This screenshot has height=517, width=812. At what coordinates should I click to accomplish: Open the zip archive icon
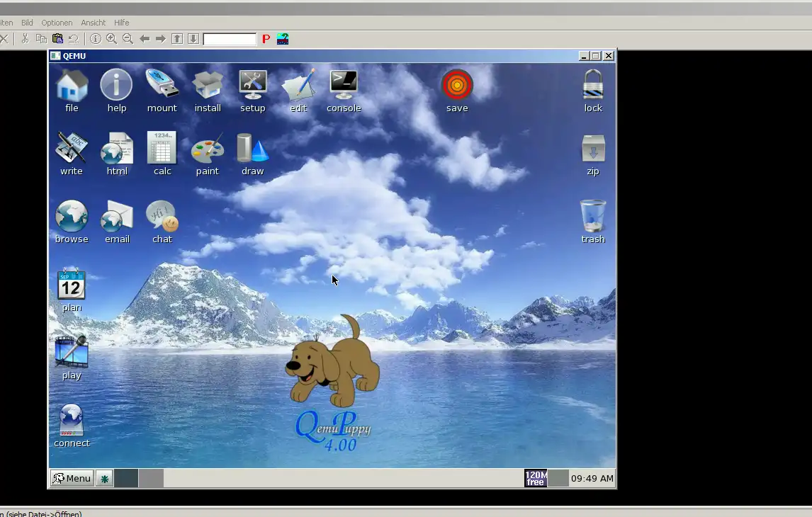coord(593,149)
